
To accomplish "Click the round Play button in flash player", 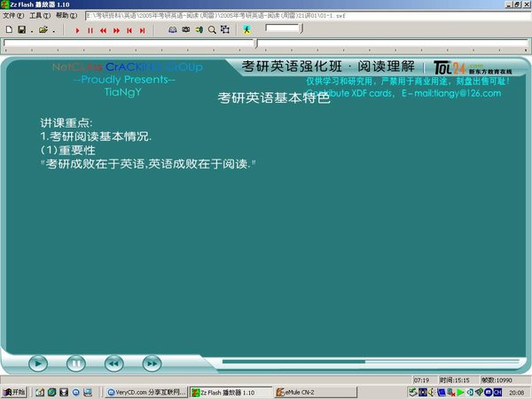I will pos(38,364).
